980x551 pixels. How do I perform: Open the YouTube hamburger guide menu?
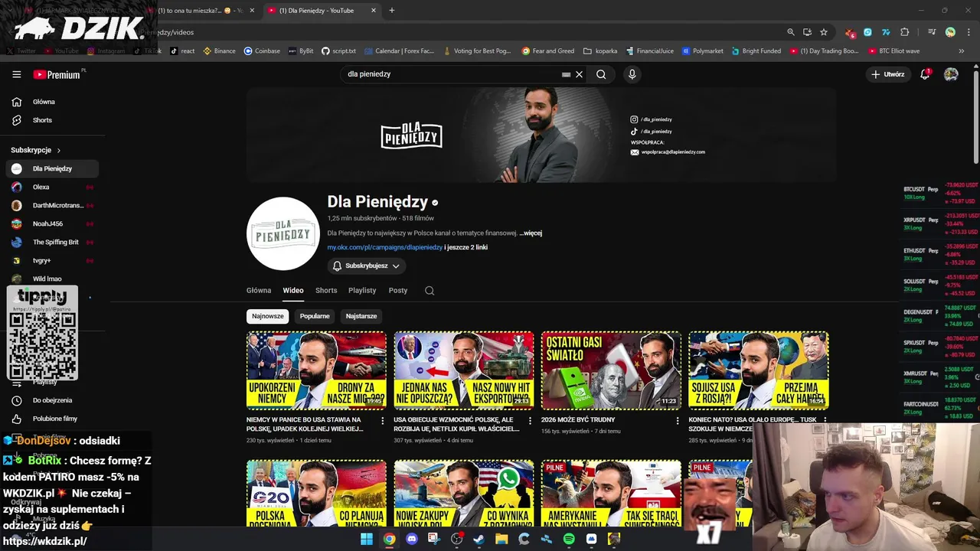tap(17, 74)
